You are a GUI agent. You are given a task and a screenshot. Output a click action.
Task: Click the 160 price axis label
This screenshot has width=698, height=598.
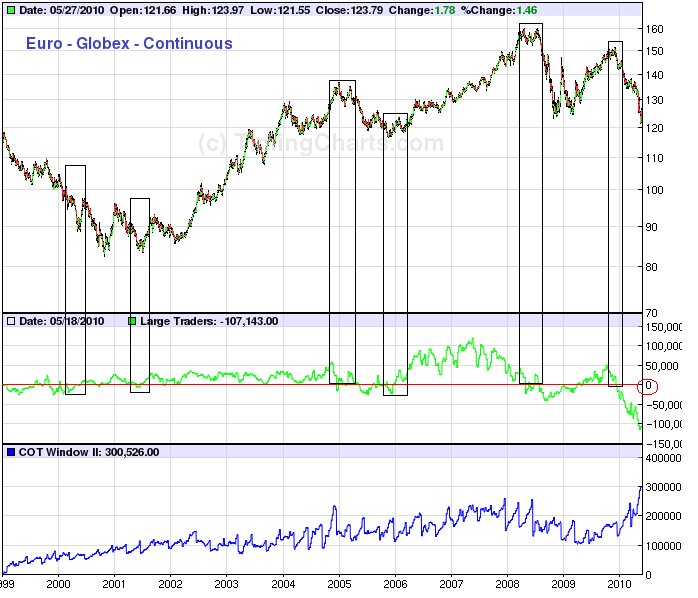pos(654,29)
